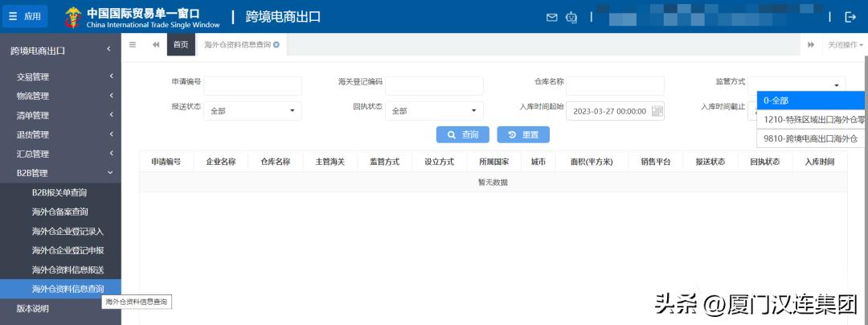Expand 清单管理 in the sidebar
Image resolution: width=868 pixels, height=325 pixels.
click(60, 115)
